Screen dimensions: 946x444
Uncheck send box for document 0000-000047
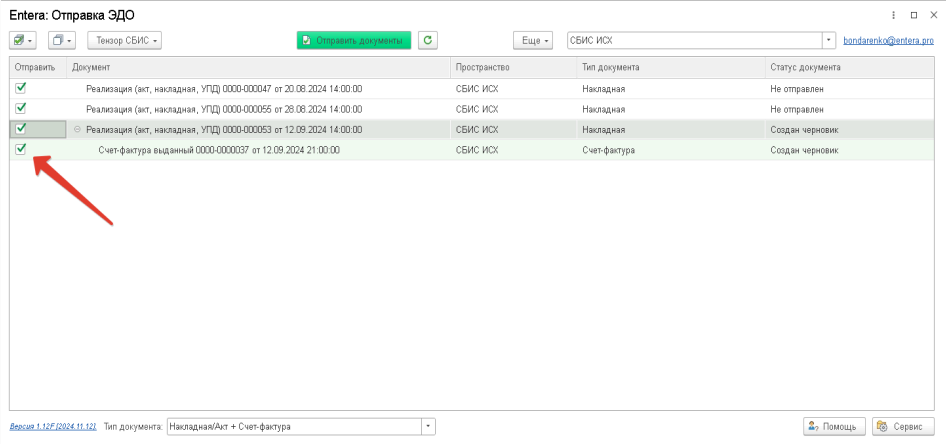click(21, 88)
